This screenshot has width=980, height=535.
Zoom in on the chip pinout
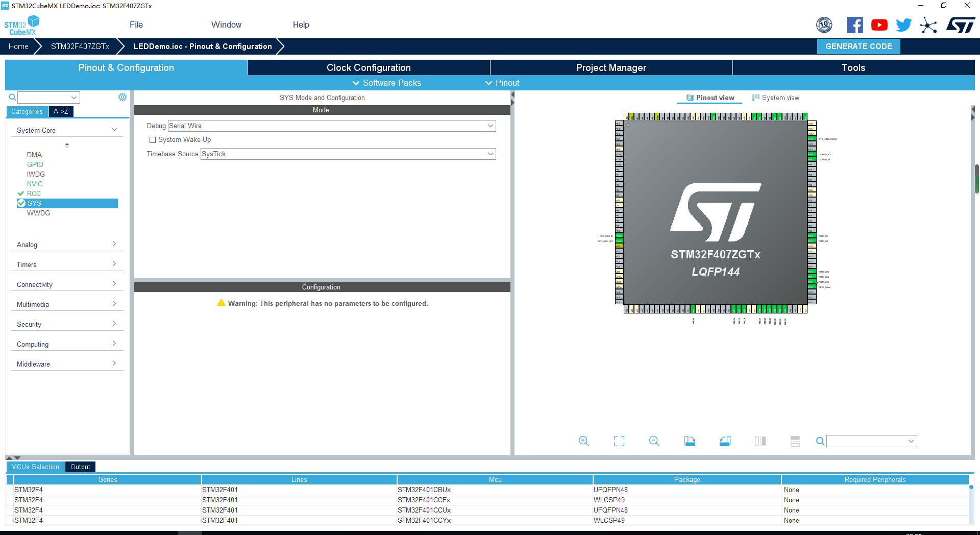tap(584, 441)
